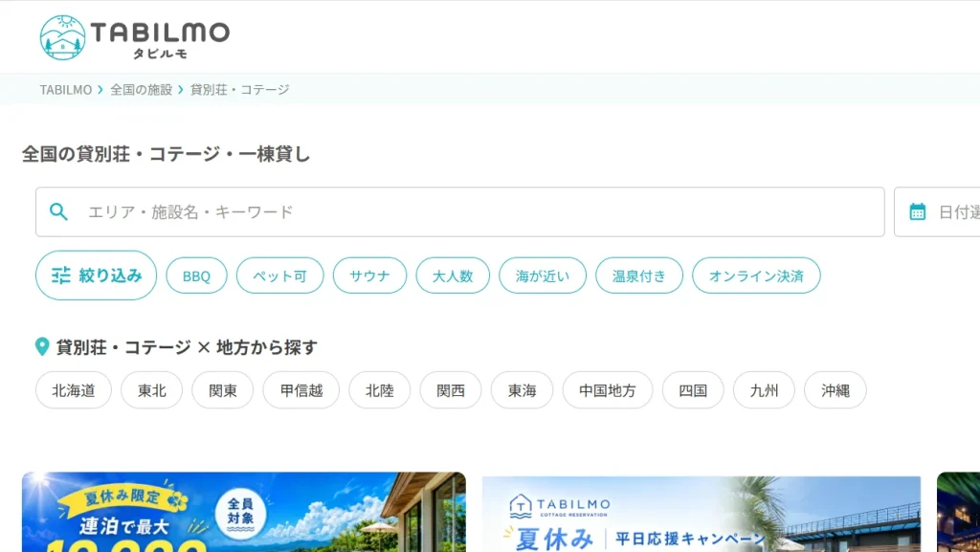Select the 北海道 region button
Viewport: 980px width, 552px height.
click(74, 390)
